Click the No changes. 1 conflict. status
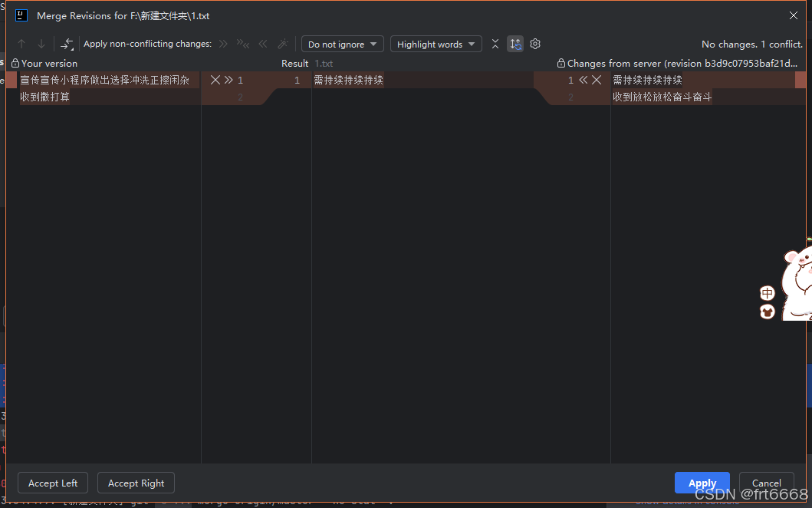Screen dimensions: 812x508 [x=752, y=44]
